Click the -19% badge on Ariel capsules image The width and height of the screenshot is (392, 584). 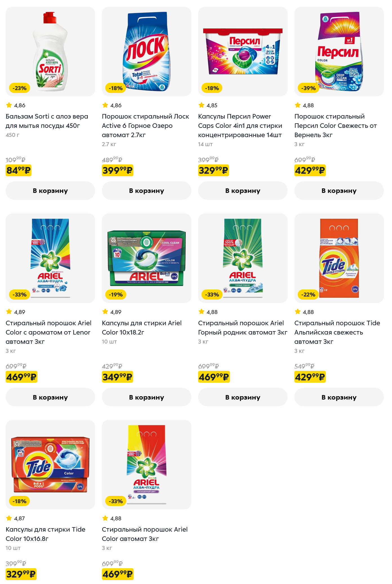tap(116, 295)
